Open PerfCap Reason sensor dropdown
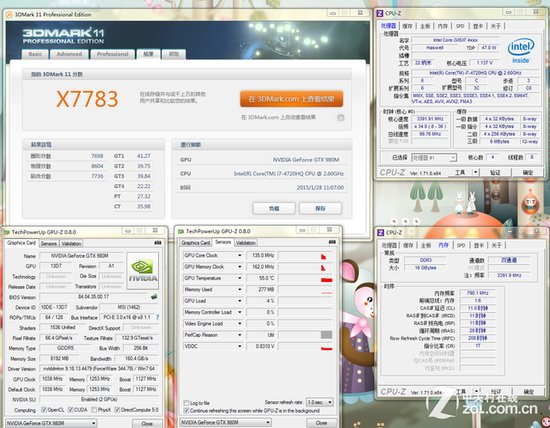 [x=240, y=335]
